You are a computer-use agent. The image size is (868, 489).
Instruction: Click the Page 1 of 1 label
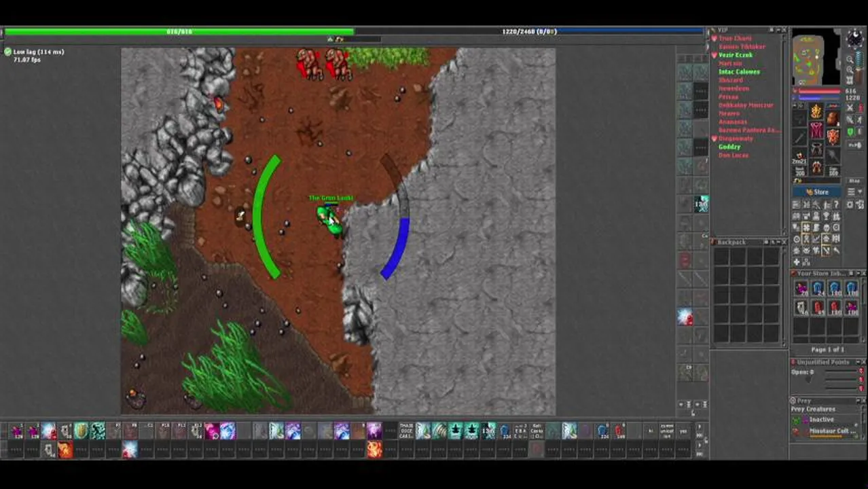click(x=828, y=349)
